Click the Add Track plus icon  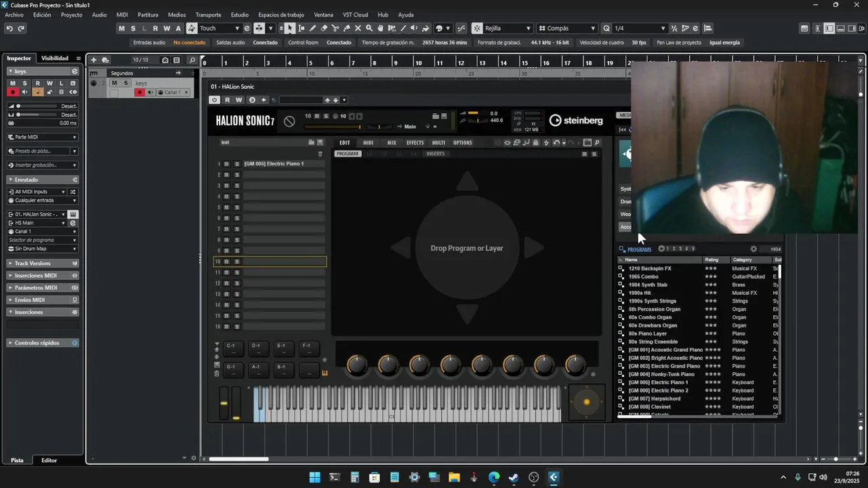(x=94, y=60)
